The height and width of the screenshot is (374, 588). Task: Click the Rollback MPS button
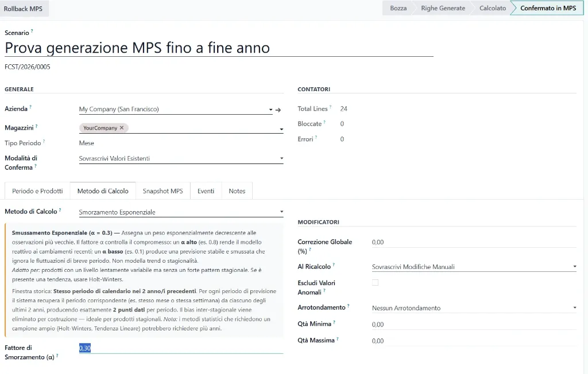pyautogui.click(x=24, y=8)
